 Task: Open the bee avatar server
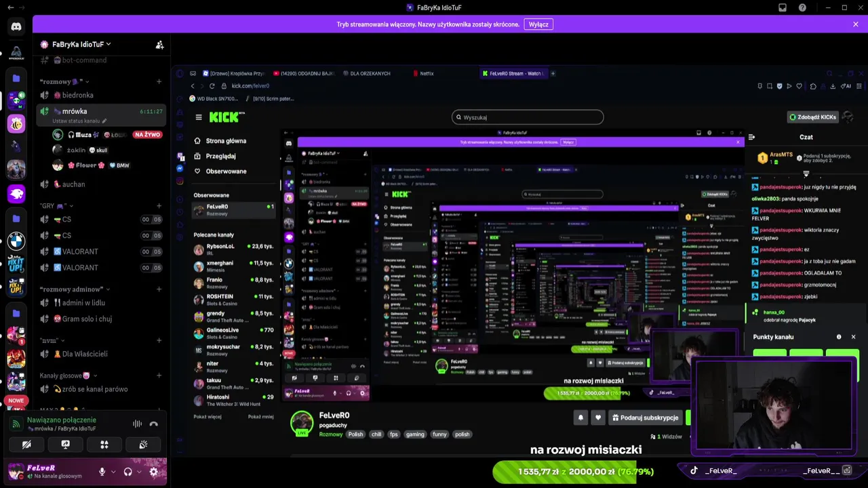(x=16, y=124)
